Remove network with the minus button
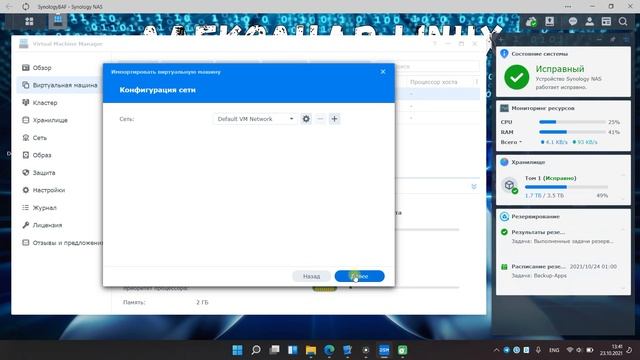 (x=320, y=119)
